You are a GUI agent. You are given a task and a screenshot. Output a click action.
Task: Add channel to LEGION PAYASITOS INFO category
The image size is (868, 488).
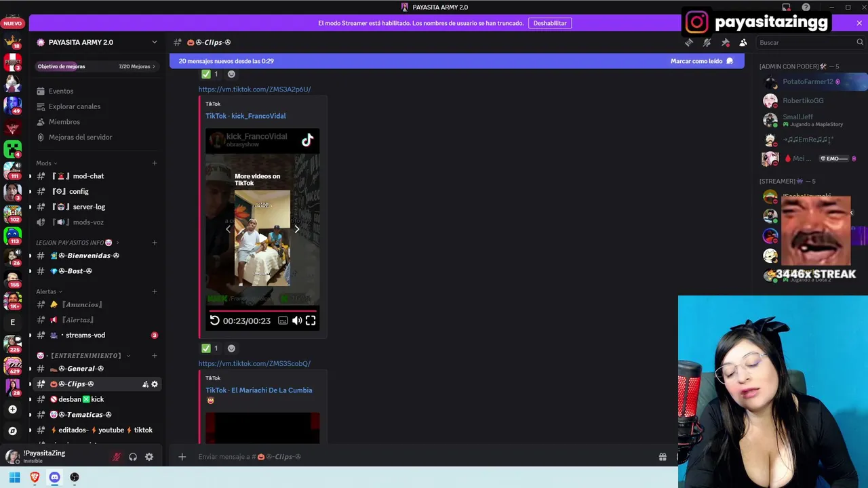155,243
